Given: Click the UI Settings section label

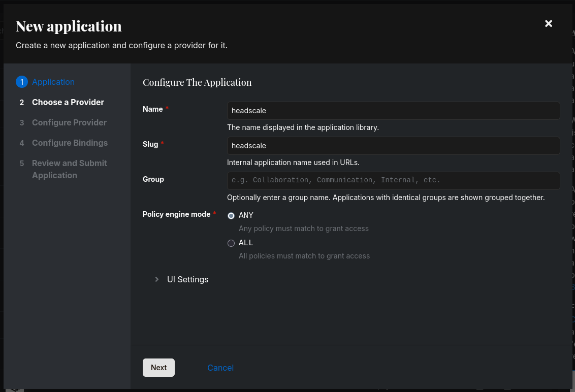Looking at the screenshot, I should [187, 279].
